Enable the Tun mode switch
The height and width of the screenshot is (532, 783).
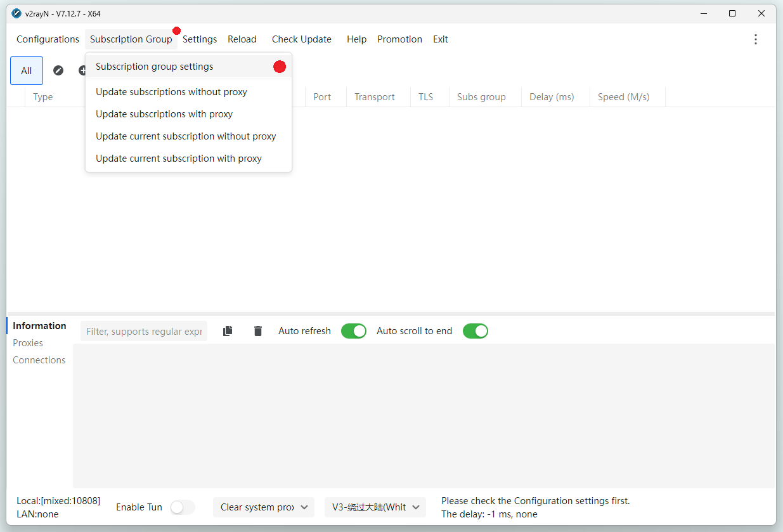click(x=182, y=507)
